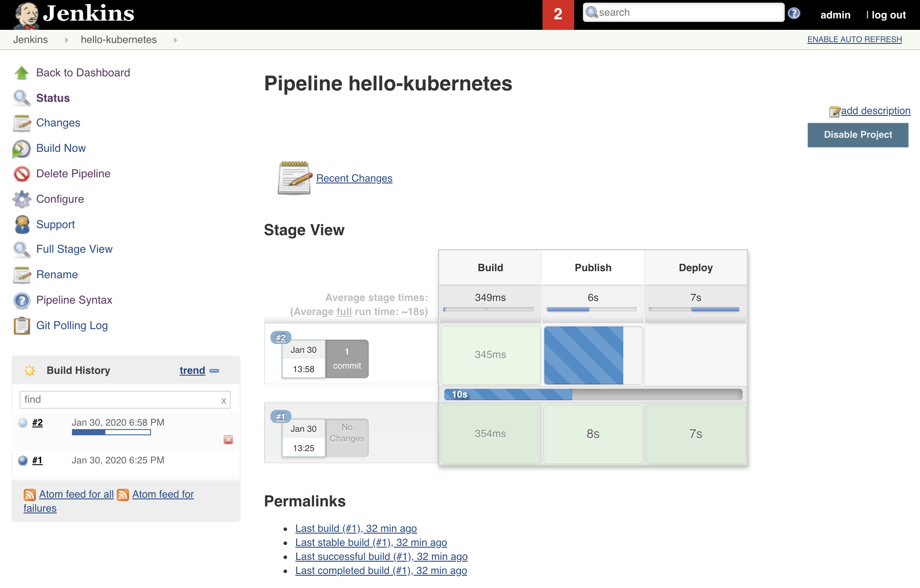
Task: Click the add description edit icon
Action: tap(834, 111)
